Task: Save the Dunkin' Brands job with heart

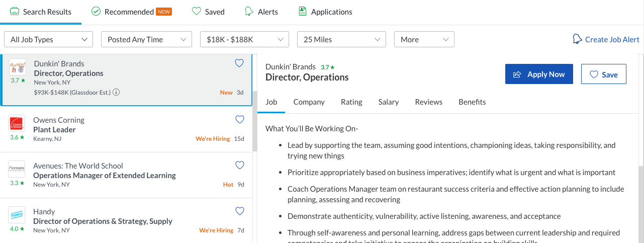Action: (239, 63)
